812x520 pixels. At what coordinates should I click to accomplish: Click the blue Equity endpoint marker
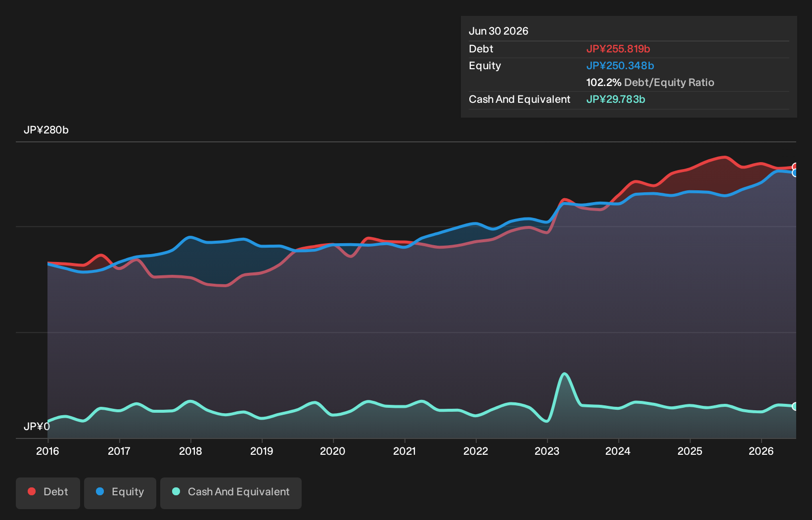(795, 173)
